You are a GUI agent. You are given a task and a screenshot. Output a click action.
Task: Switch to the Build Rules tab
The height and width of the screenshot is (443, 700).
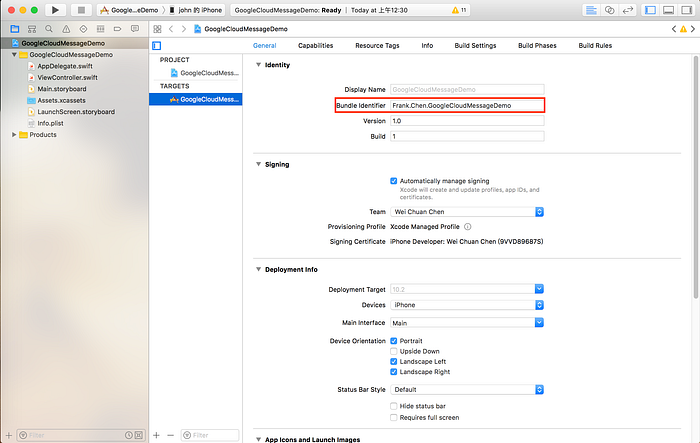(x=595, y=46)
